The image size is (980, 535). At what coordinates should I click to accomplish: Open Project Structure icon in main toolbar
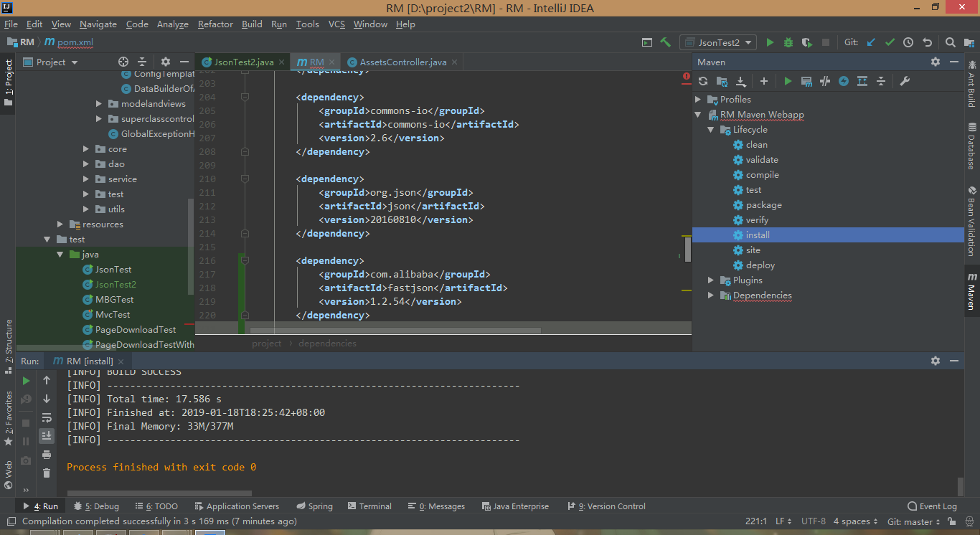pos(968,42)
